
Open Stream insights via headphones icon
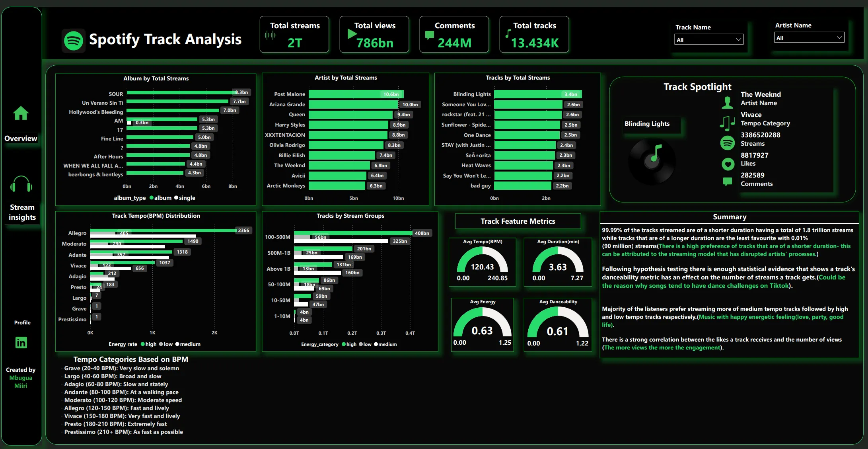pyautogui.click(x=21, y=185)
